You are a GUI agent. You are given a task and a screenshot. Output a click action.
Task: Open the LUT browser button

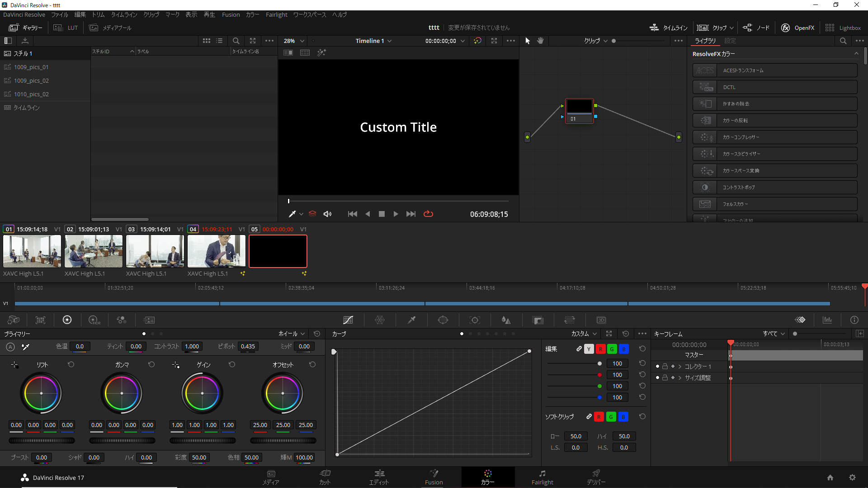point(66,28)
